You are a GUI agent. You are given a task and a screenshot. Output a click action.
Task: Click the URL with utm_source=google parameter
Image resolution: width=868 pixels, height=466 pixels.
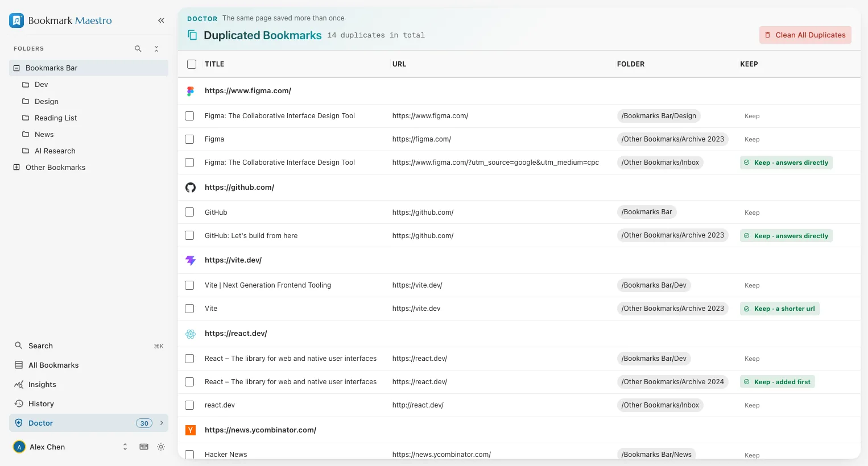(495, 163)
